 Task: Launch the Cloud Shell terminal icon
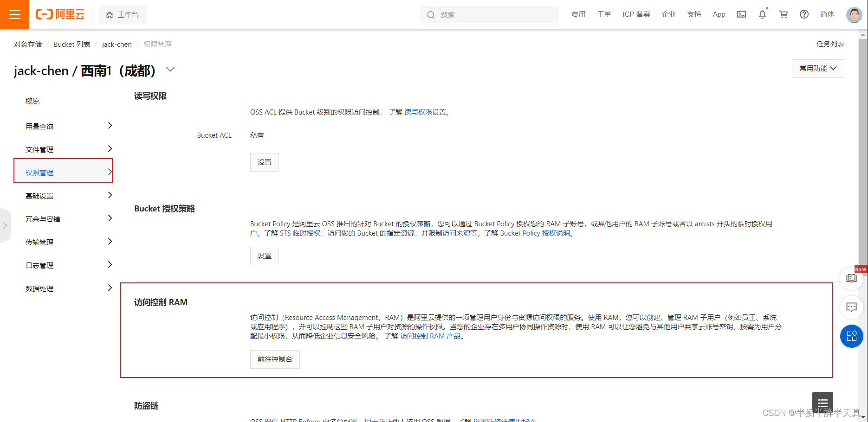742,14
